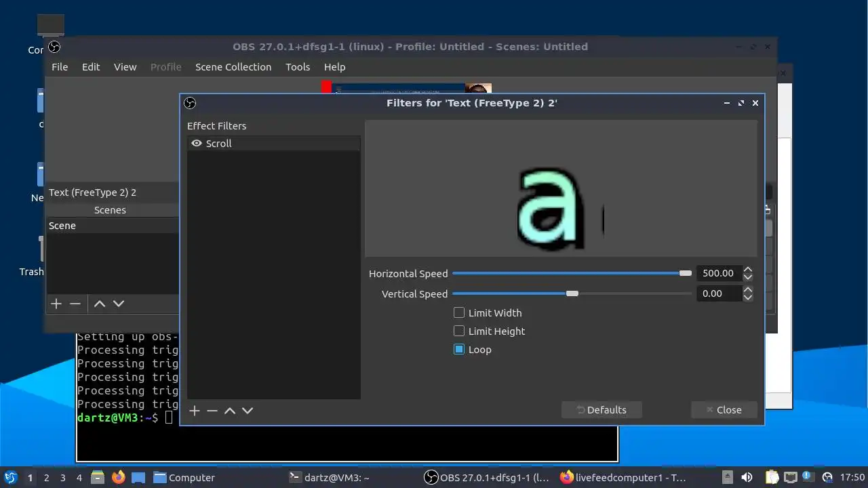
Task: Switch to livefeedcomputer1 Firefox taskbar entry
Action: click(x=624, y=478)
